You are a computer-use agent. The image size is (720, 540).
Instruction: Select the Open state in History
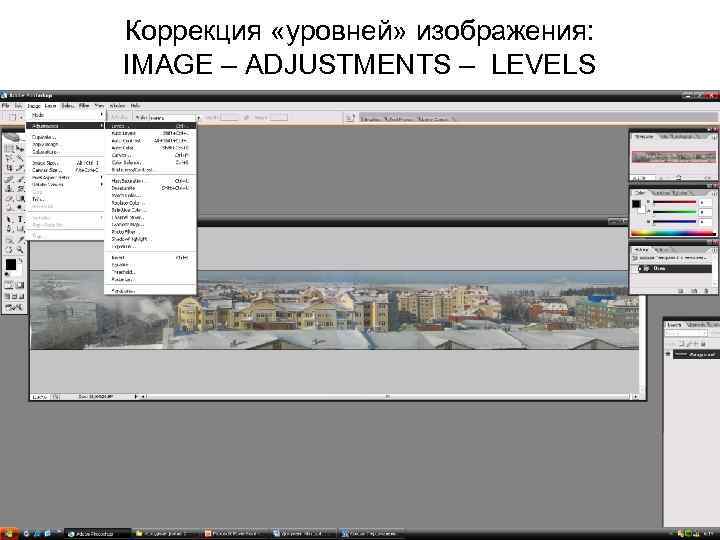(x=673, y=269)
